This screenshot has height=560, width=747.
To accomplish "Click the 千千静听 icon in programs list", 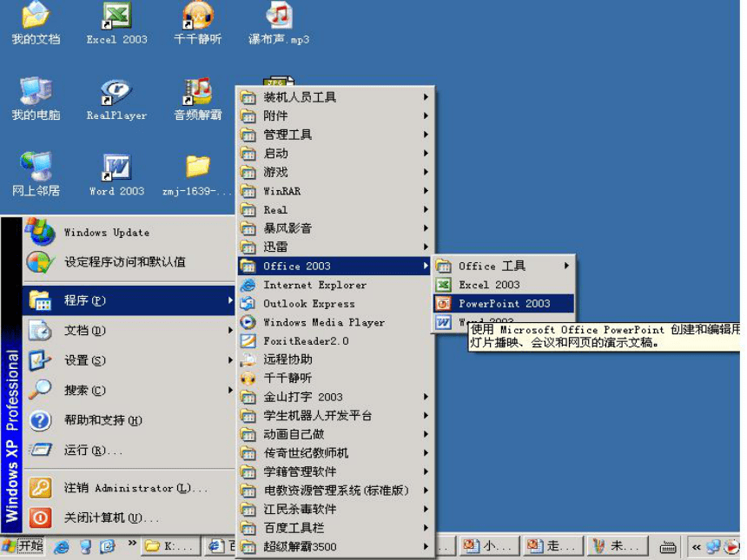I will [x=248, y=378].
